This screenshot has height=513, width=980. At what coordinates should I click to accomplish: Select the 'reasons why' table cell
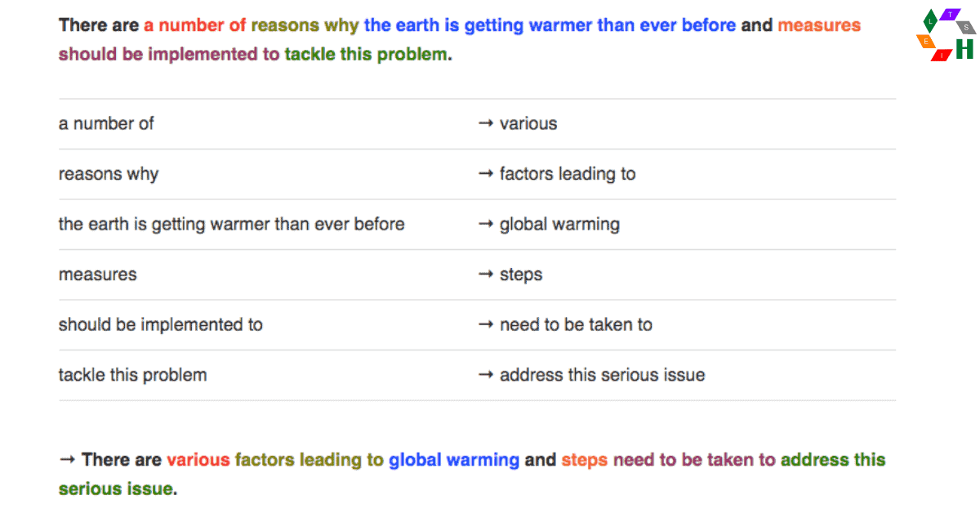(x=109, y=174)
